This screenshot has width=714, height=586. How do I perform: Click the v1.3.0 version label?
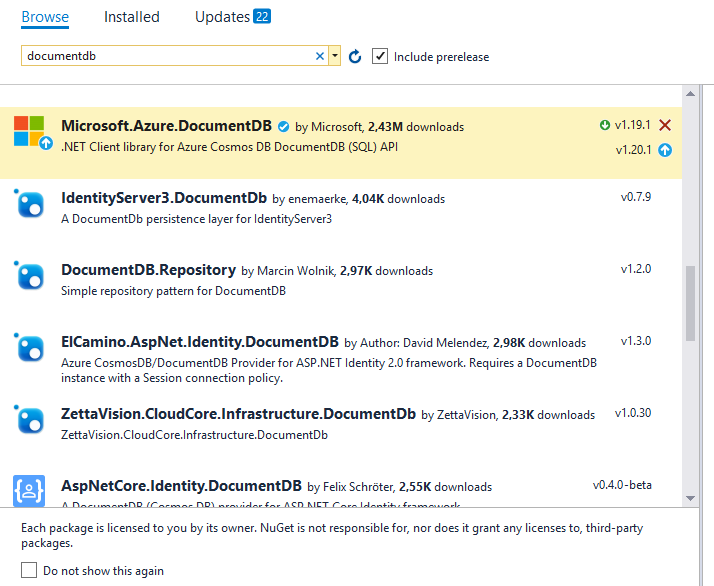[636, 341]
